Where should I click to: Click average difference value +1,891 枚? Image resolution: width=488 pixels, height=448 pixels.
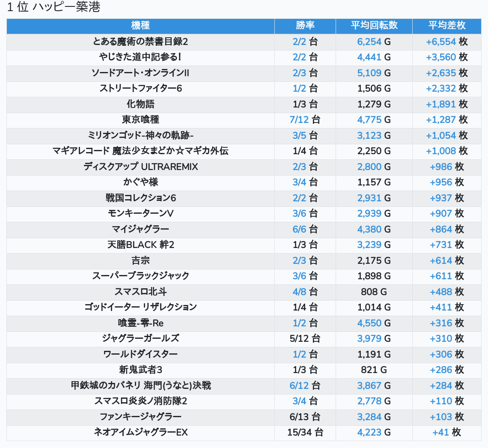point(446,104)
